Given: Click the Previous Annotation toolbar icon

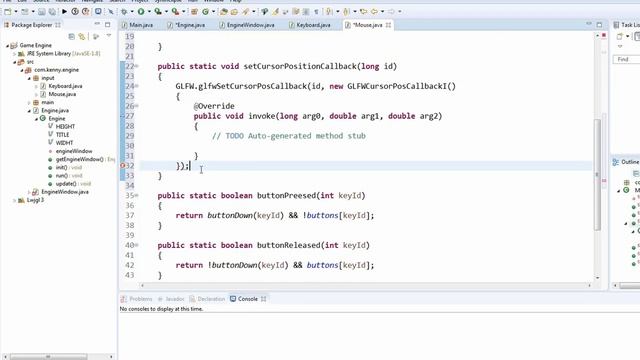Looking at the screenshot, I should (x=346, y=11).
